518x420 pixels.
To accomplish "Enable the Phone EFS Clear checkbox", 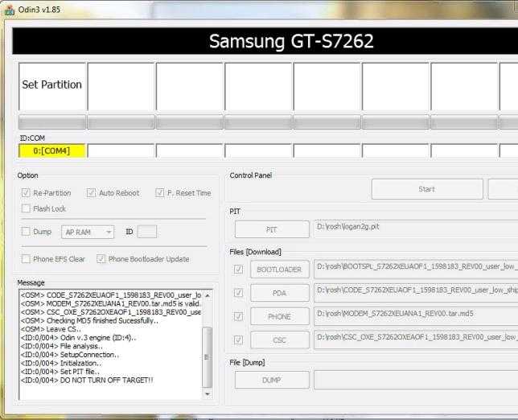I will coord(26,259).
